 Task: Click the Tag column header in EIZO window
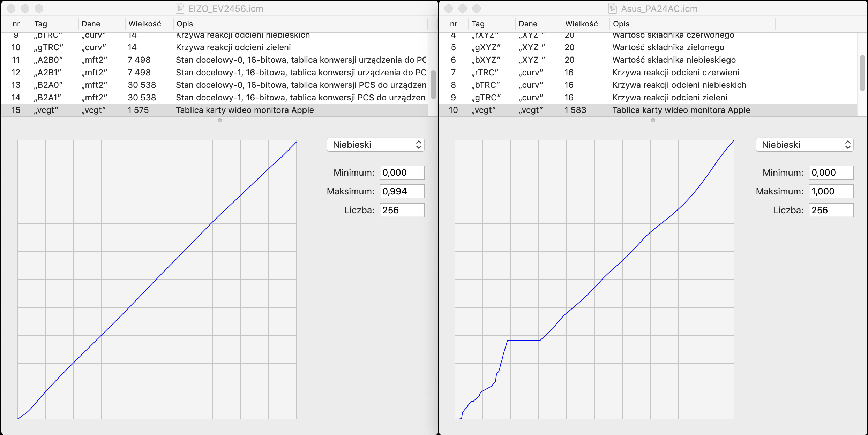[x=40, y=24]
